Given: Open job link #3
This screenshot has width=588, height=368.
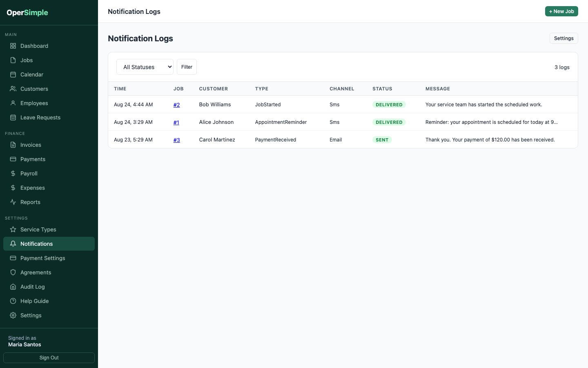Looking at the screenshot, I should pyautogui.click(x=176, y=140).
